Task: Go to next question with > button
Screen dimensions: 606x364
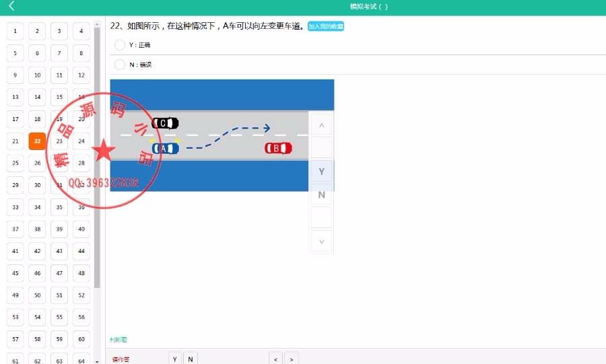Action: [292, 359]
